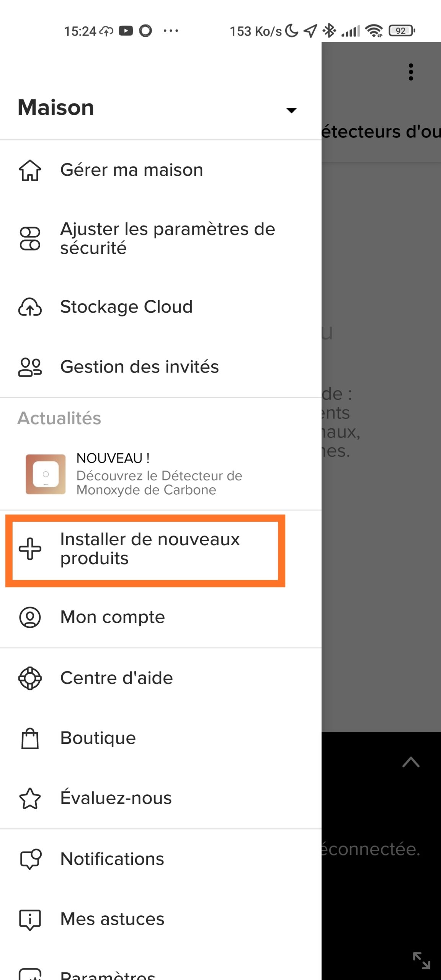This screenshot has height=980, width=441.
Task: Open the three-dot overflow menu
Action: pyautogui.click(x=411, y=72)
